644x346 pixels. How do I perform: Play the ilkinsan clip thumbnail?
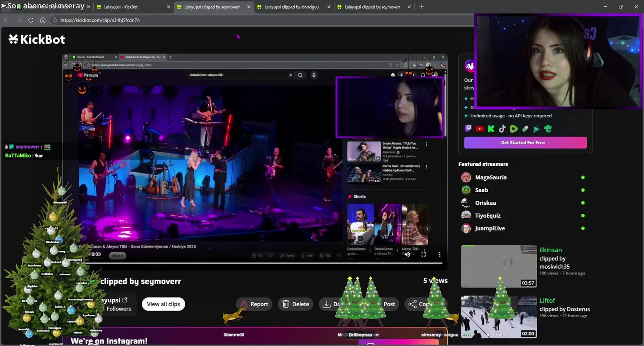(x=499, y=266)
